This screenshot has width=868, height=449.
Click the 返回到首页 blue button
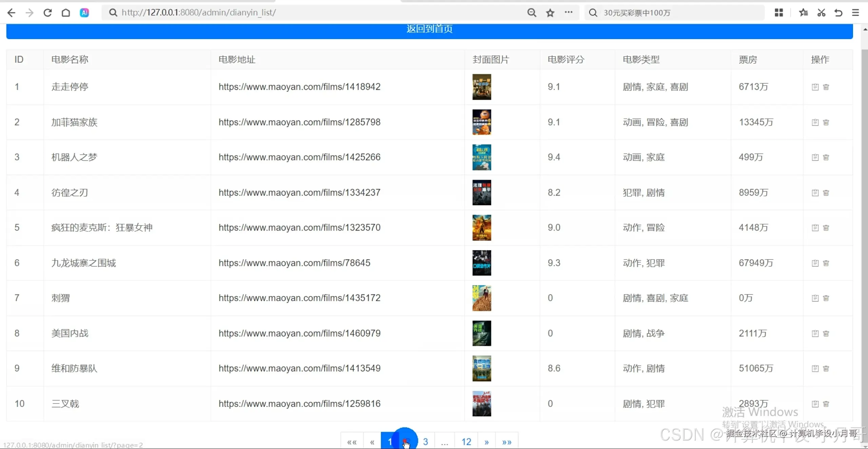click(429, 30)
